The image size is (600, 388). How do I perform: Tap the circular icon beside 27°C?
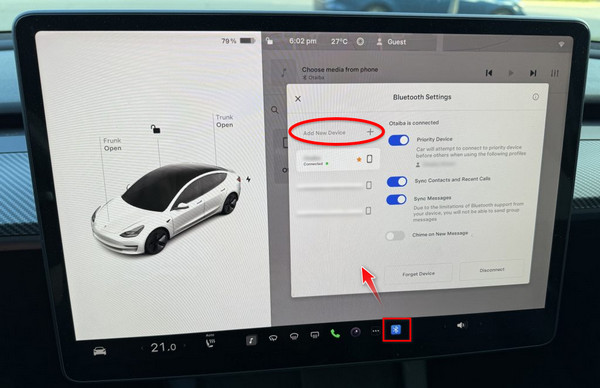(x=360, y=42)
